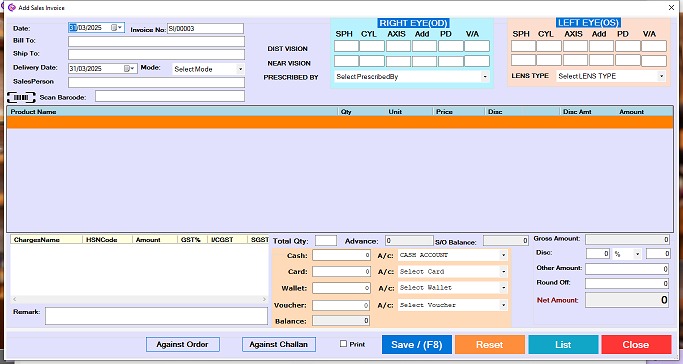Click the Voucher amount field
The width and height of the screenshot is (683, 364).
342,306
